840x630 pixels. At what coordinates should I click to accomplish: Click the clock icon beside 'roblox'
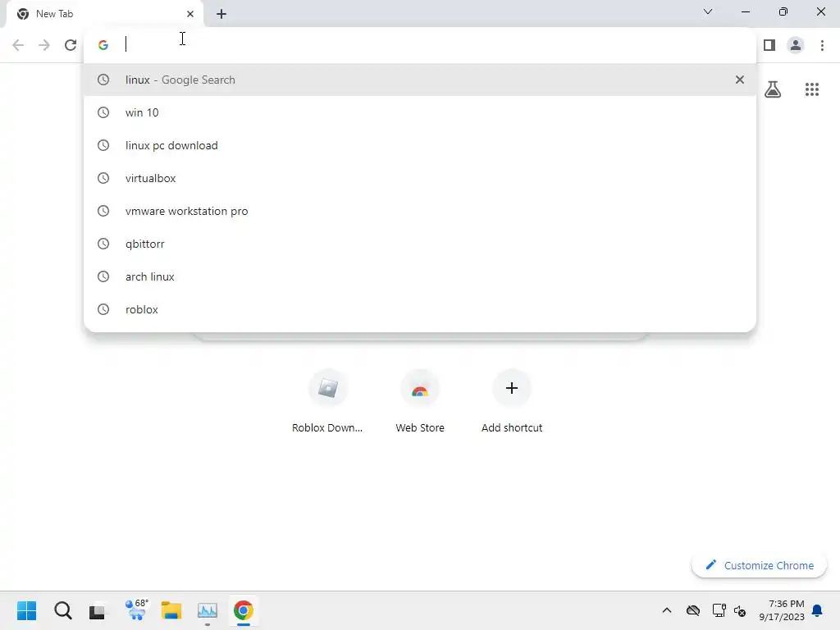pos(103,309)
